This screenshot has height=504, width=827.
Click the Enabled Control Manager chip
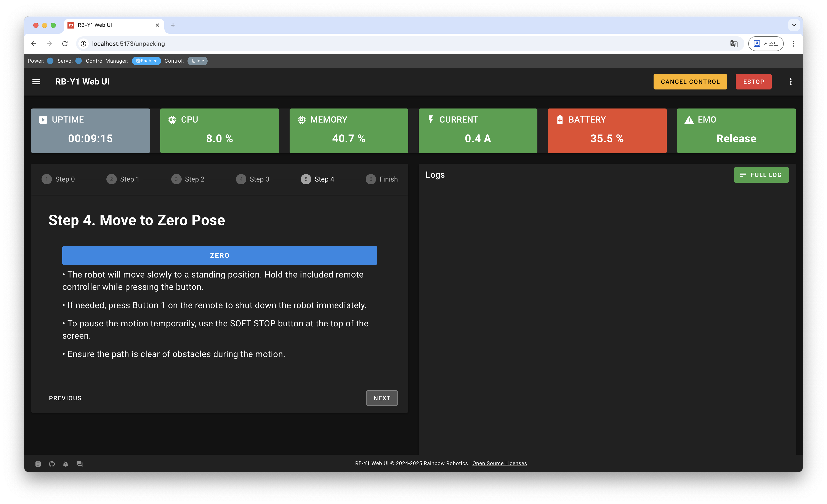[146, 61]
